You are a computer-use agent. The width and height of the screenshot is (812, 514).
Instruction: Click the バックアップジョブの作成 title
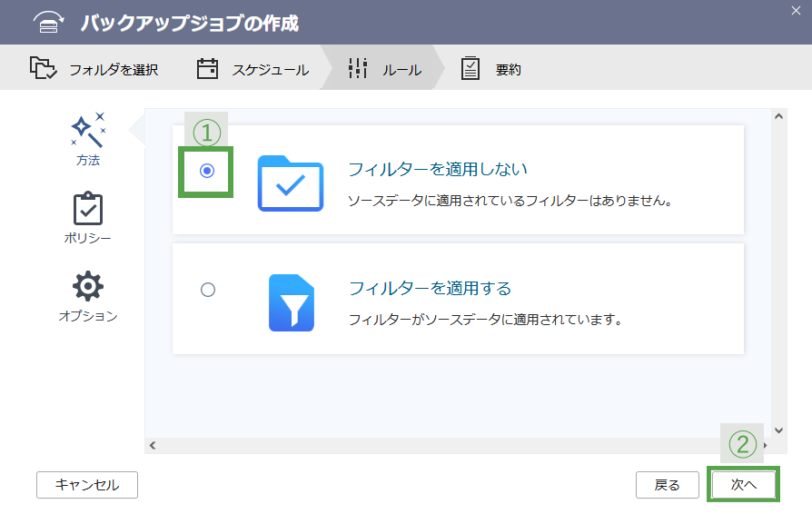point(190,24)
